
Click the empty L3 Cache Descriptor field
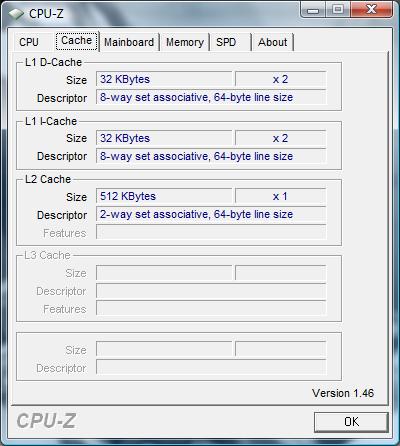(211, 291)
